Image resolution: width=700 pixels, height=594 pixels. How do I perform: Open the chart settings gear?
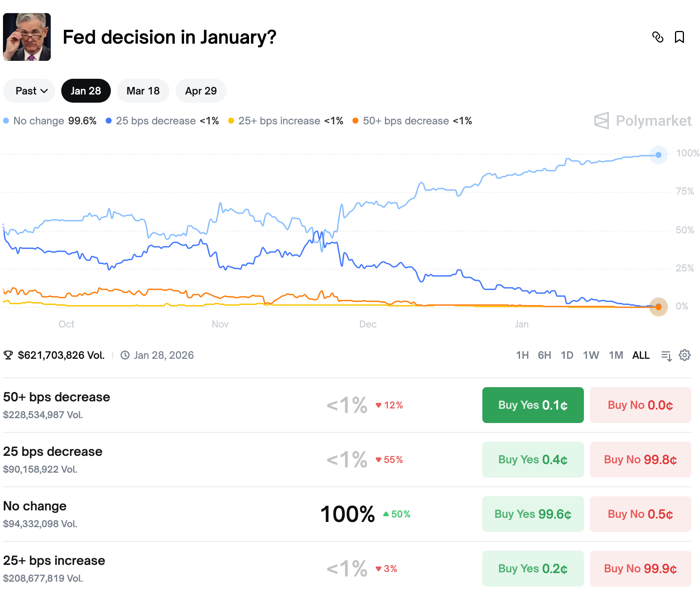(x=685, y=355)
